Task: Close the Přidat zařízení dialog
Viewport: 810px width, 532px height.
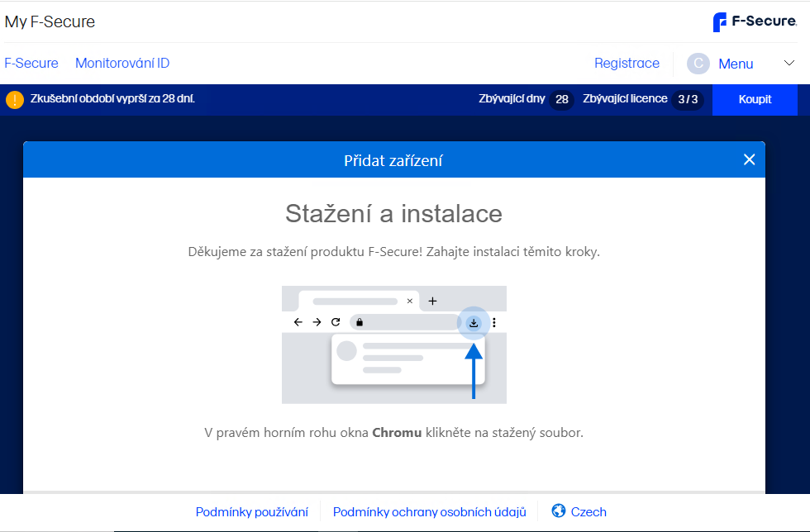Action: click(749, 159)
